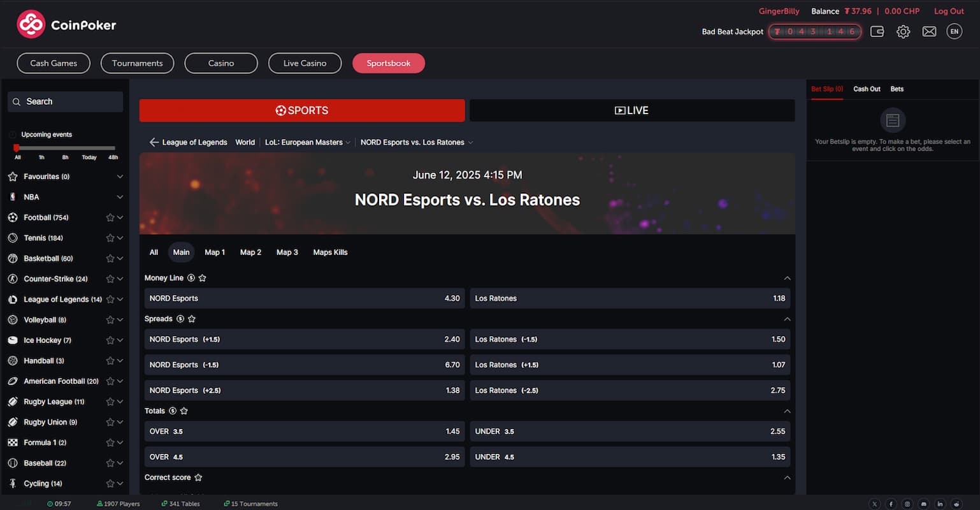Screen dimensions: 980x510
Task: Open the EN language selector
Action: (954, 31)
